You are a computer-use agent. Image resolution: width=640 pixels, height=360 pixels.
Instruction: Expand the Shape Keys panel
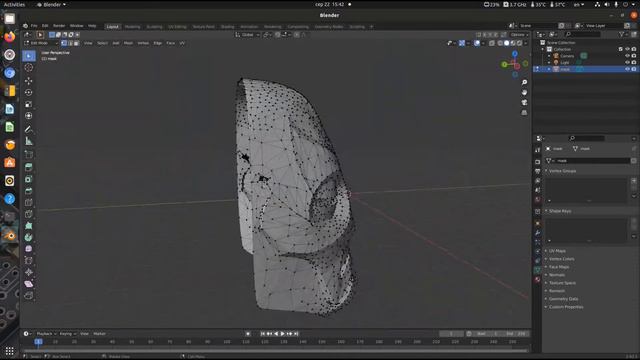(x=560, y=211)
